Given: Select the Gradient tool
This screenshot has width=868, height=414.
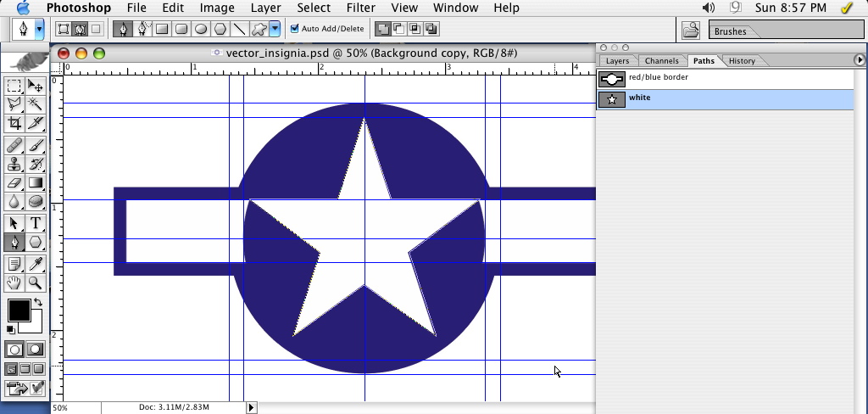Looking at the screenshot, I should 36,182.
